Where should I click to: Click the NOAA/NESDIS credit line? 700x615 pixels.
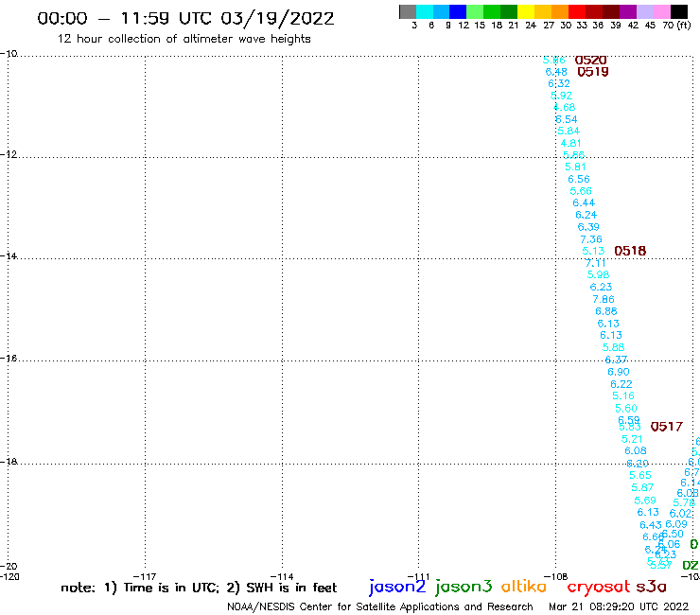point(380,606)
